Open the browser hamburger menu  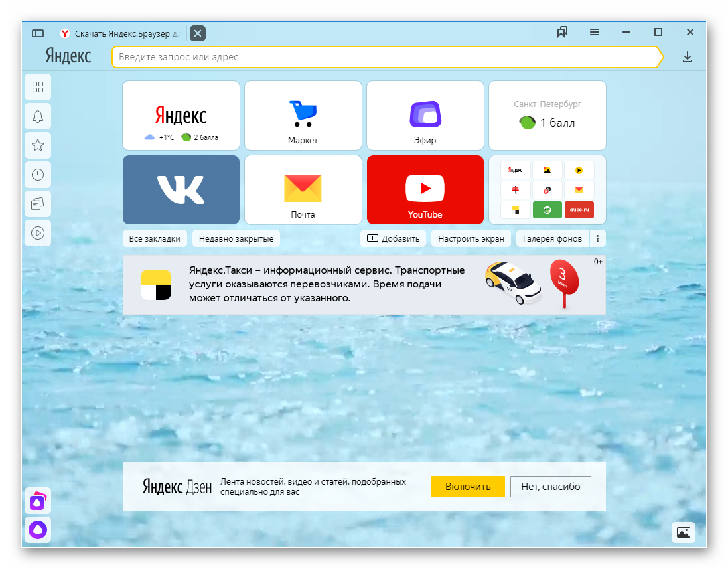595,32
